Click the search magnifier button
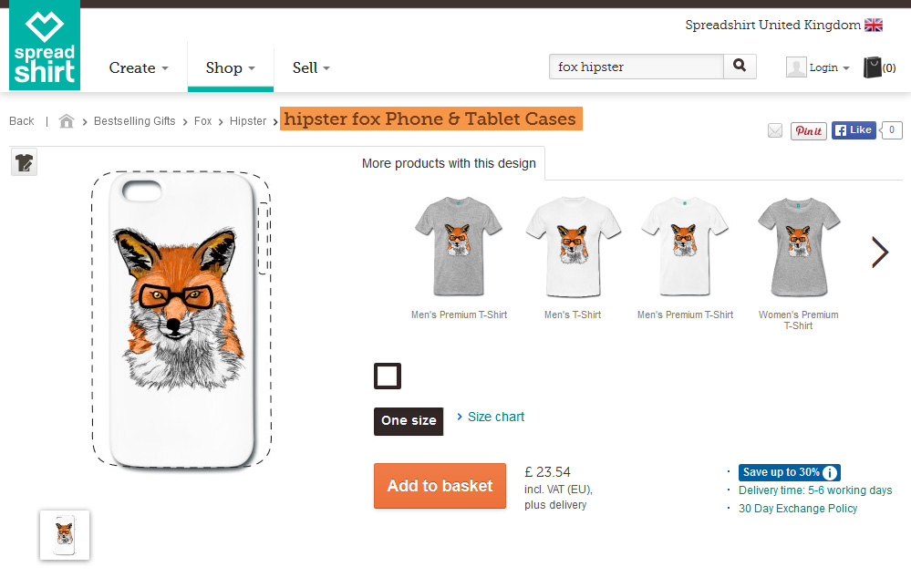The height and width of the screenshot is (588, 911). coord(740,67)
